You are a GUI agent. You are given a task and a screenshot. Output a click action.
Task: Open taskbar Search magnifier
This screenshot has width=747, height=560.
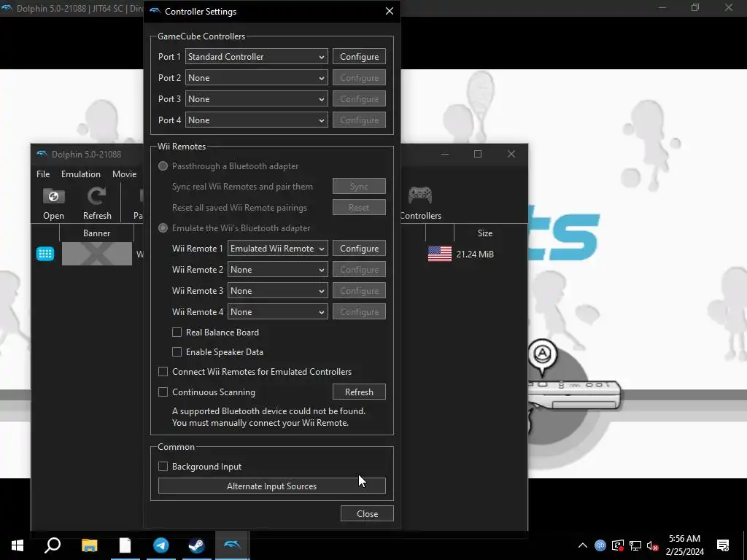tap(53, 545)
